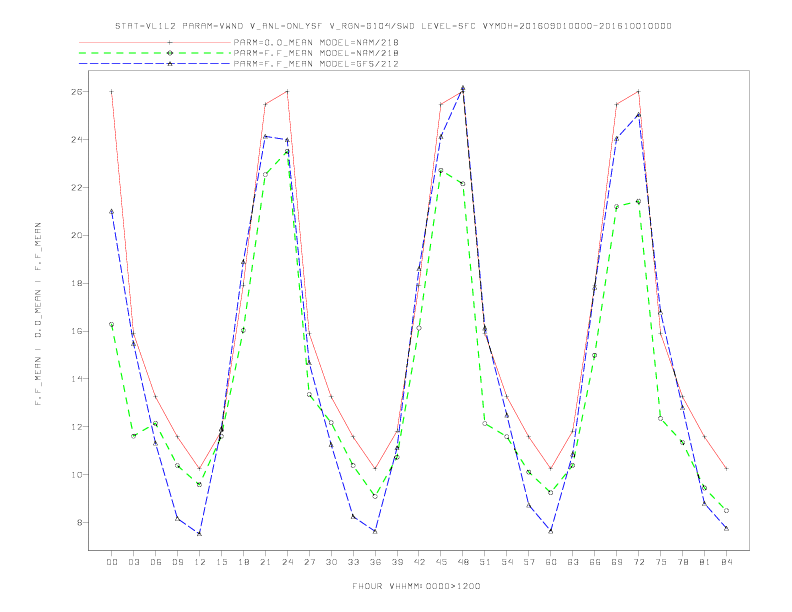The height and width of the screenshot is (612, 792).
Task: Click x-axis forecast hour label 09
Action: 177,562
